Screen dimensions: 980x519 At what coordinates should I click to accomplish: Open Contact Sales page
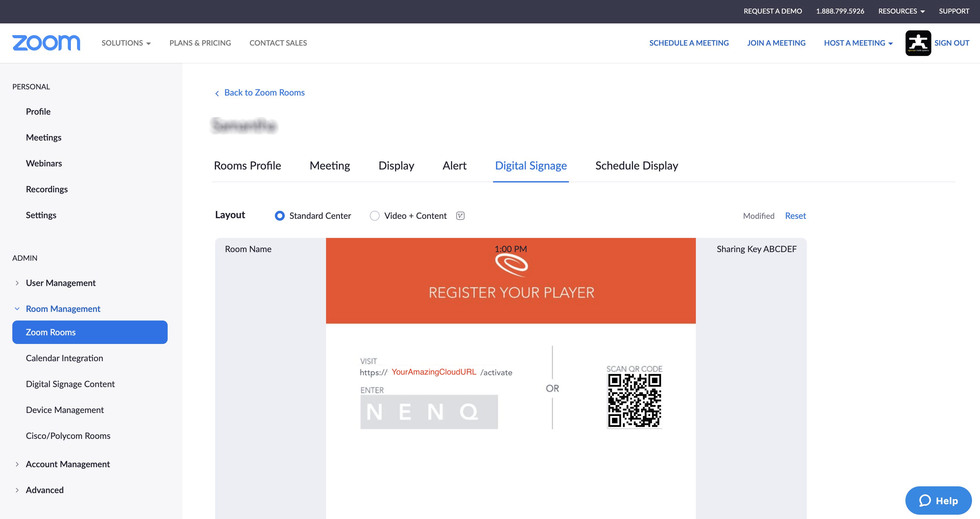click(278, 43)
